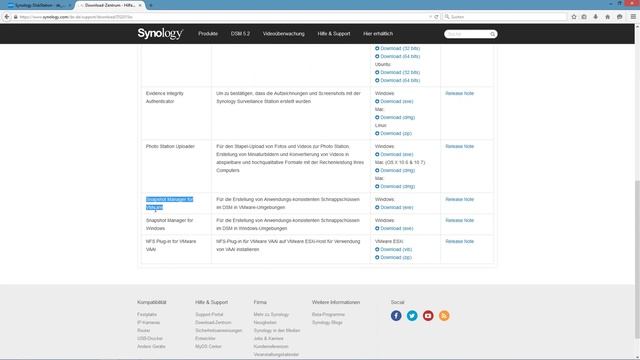Viewport: 640px width, 360px height.
Task: Close the Download-Zentrum tab
Action: pos(140,5)
